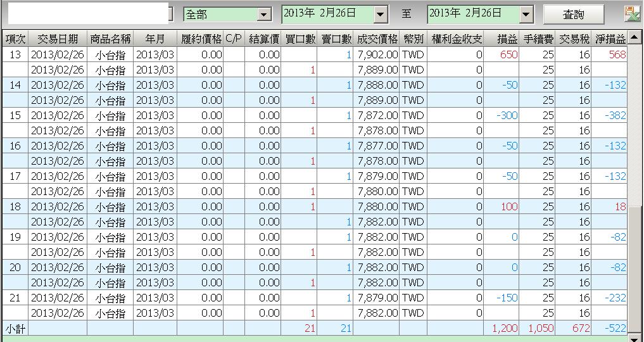Click the 結算價 column header
The image size is (644, 342).
click(263, 39)
